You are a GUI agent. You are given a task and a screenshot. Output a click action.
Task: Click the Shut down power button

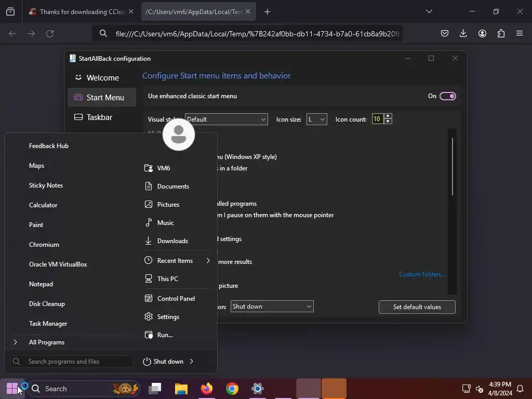[163, 362]
